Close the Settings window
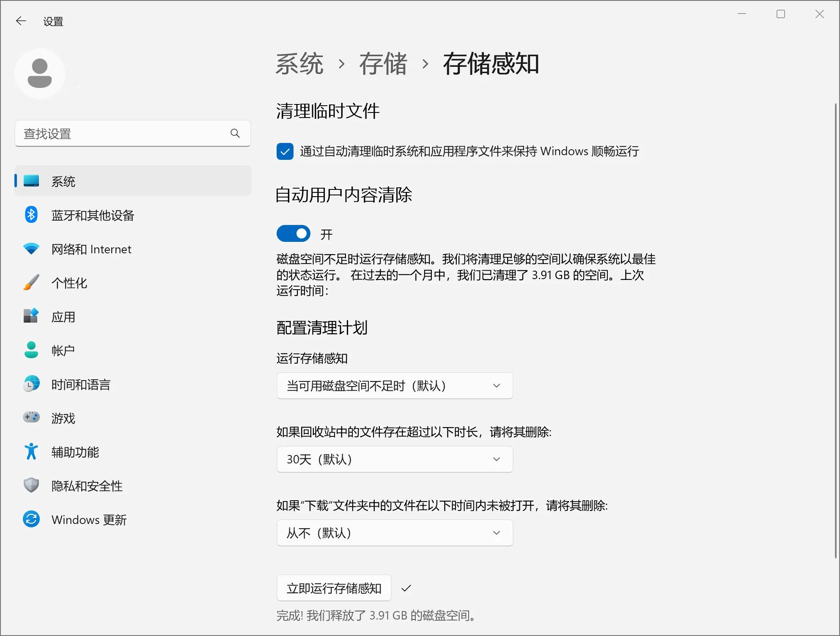The height and width of the screenshot is (636, 840). [820, 14]
